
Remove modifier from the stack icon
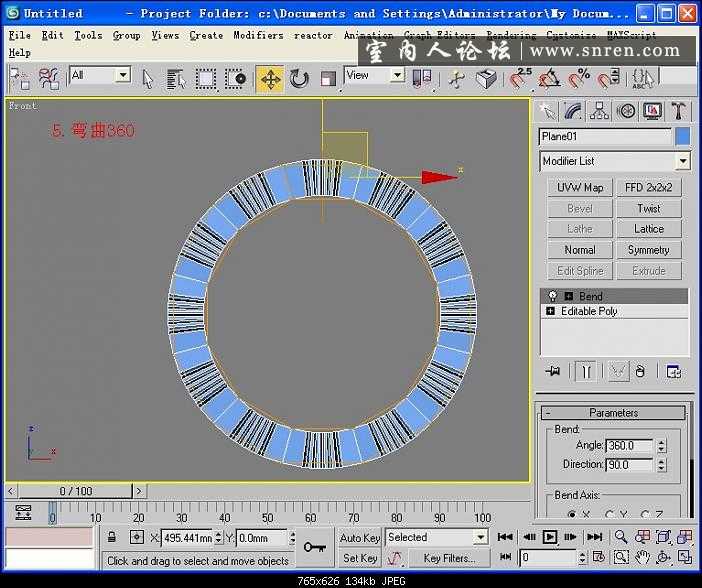(x=641, y=371)
